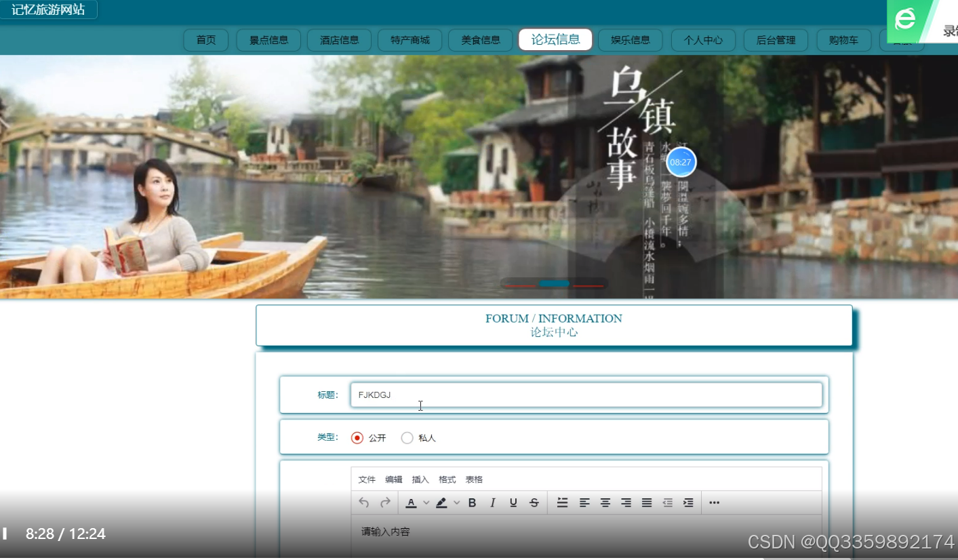This screenshot has height=560, width=958.
Task: Toggle italic formatting in the editor
Action: 493,502
